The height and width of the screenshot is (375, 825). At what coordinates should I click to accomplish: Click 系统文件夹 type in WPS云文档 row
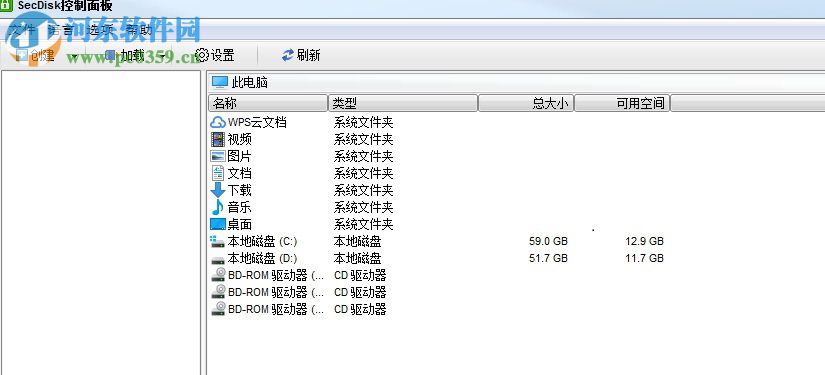pos(364,123)
